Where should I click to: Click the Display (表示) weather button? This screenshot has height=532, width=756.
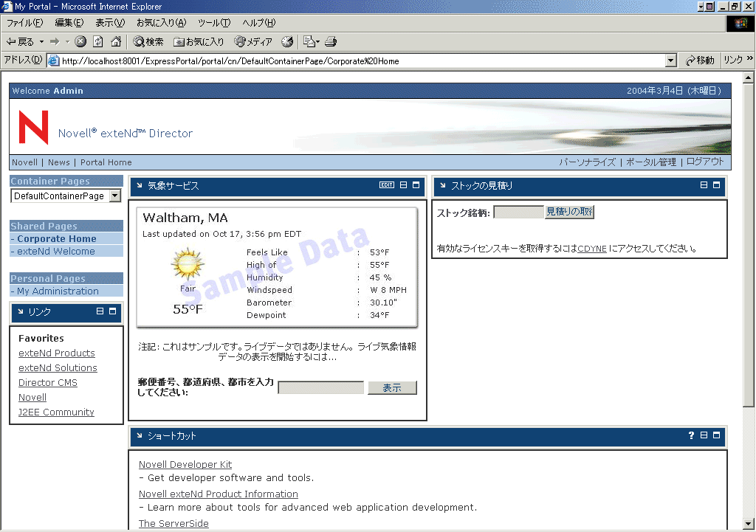pos(392,387)
